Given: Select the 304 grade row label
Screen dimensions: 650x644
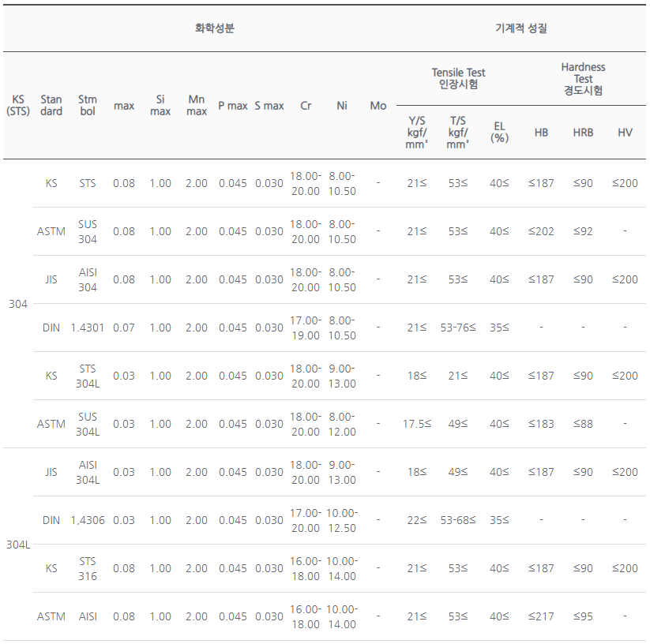Looking at the screenshot, I should [18, 304].
